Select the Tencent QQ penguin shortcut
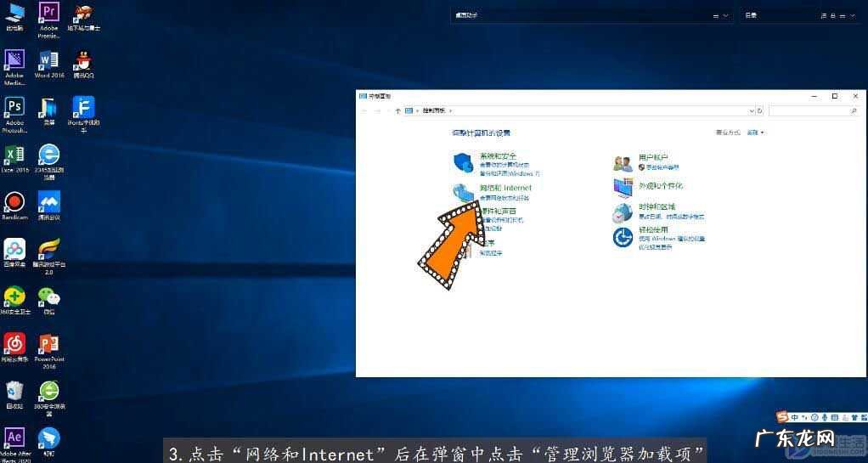Screen dimensions: 868x463 click(x=83, y=65)
